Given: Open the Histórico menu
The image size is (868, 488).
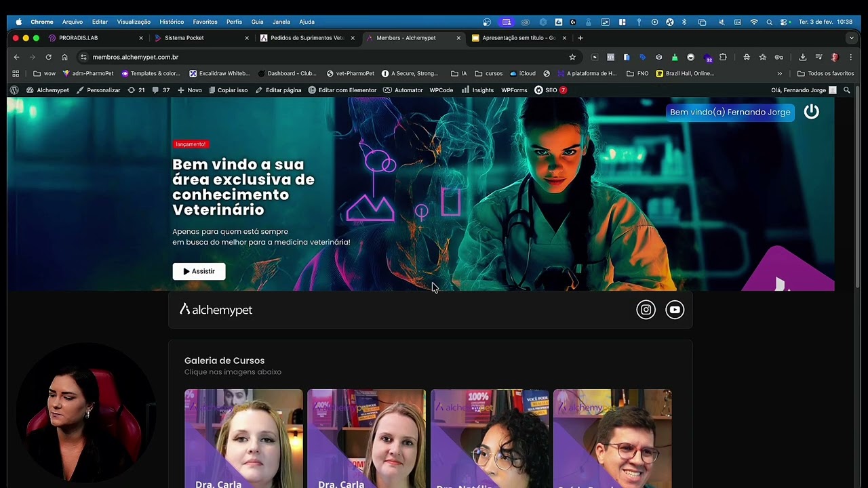Looking at the screenshot, I should click(x=172, y=22).
